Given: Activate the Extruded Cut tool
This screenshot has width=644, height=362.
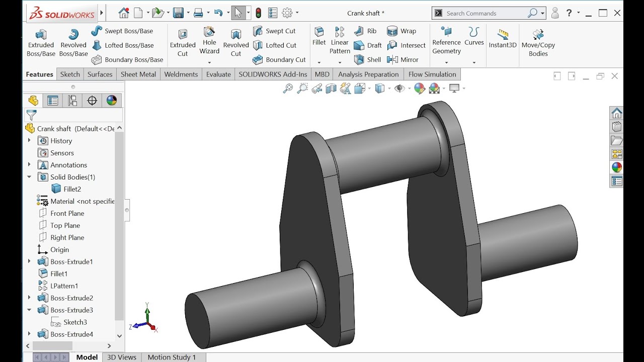Looking at the screenshot, I should point(183,43).
